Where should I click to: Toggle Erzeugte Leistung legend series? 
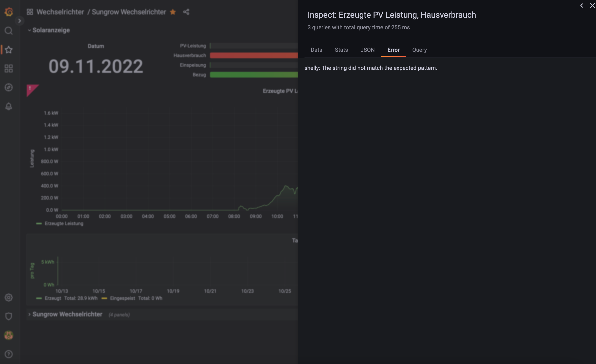64,224
